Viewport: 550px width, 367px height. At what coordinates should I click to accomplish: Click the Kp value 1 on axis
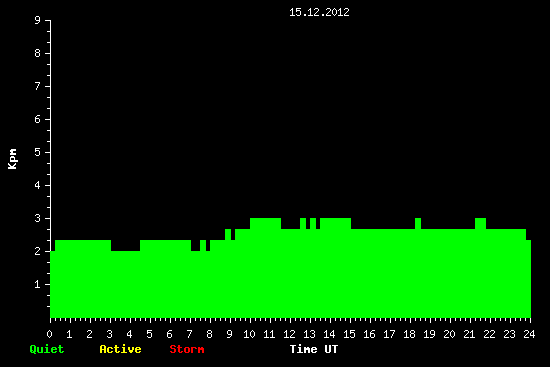[x=38, y=284]
